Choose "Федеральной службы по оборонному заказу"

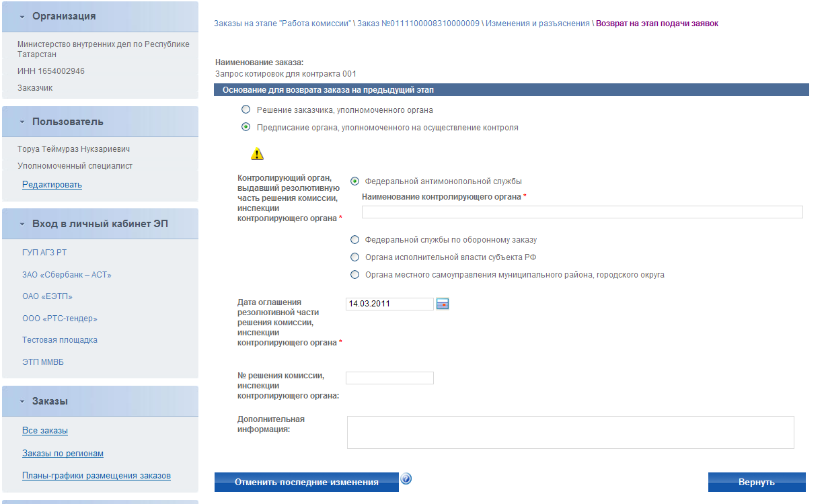(x=354, y=239)
